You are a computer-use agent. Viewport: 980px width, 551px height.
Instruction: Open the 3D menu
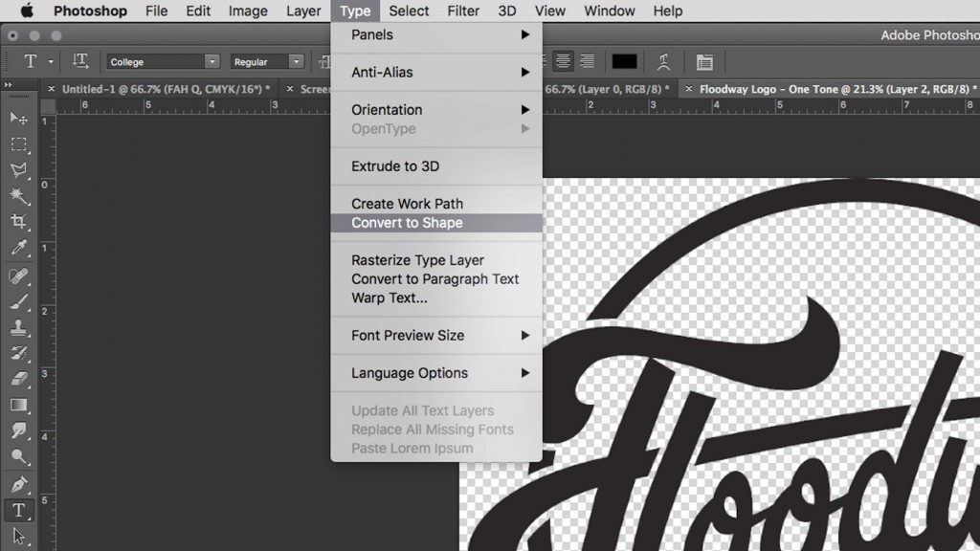pos(507,11)
